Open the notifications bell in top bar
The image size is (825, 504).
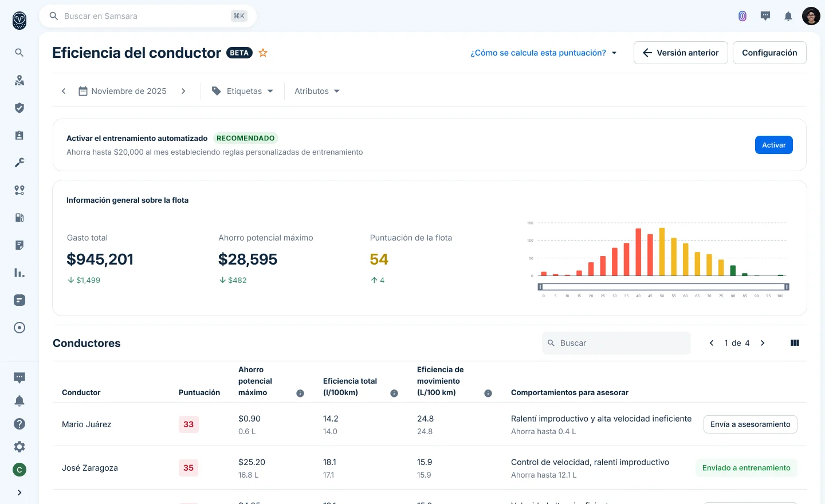[x=788, y=16]
